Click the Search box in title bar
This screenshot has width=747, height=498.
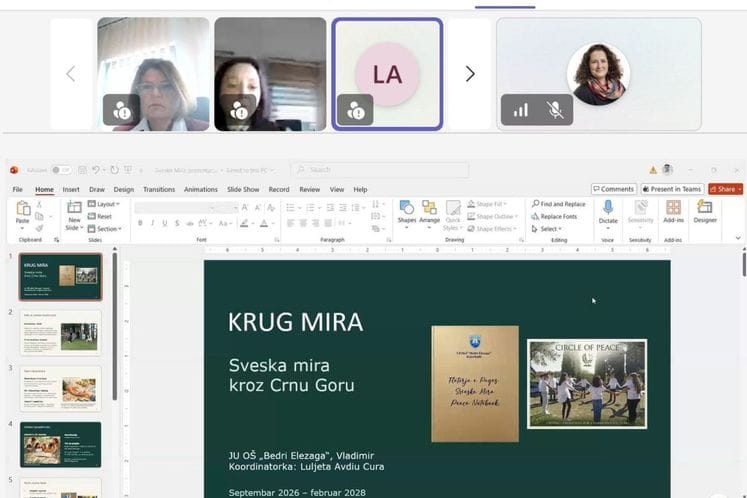click(x=379, y=170)
